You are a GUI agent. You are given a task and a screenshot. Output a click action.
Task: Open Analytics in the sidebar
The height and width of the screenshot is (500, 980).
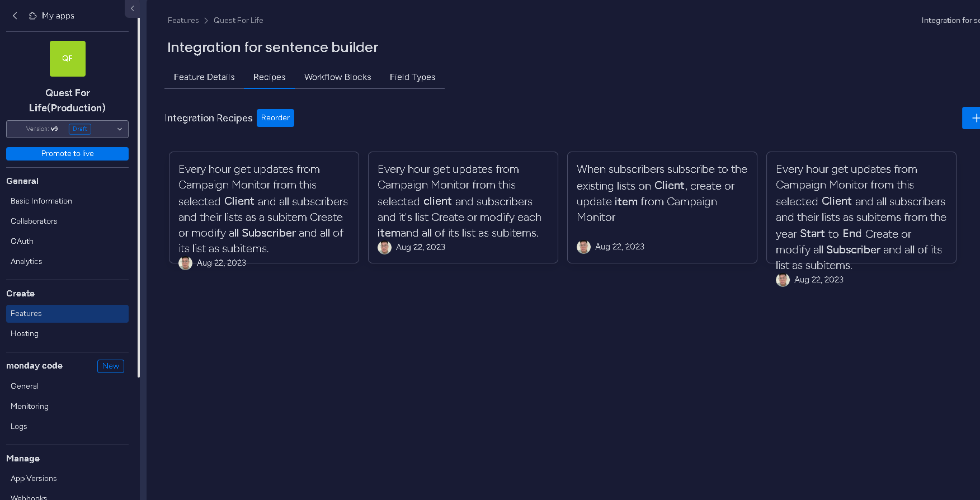click(x=26, y=261)
